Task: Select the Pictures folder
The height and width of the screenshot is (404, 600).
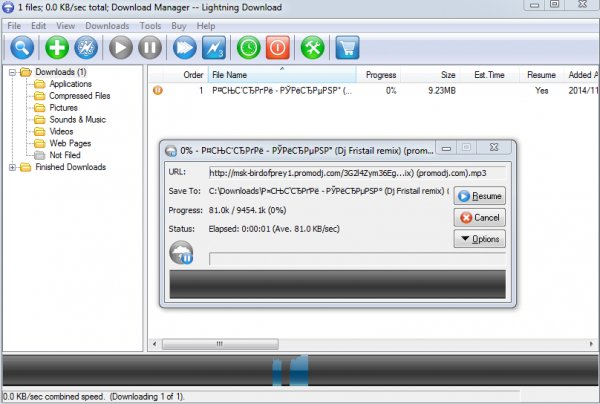Action: click(x=64, y=108)
